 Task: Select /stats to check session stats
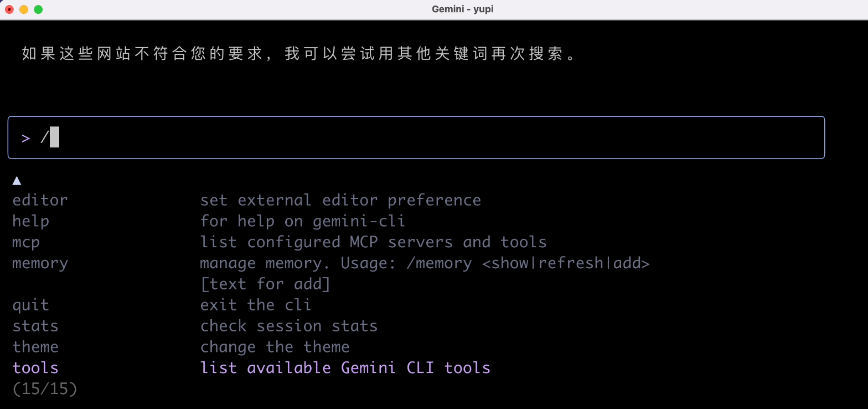pyautogui.click(x=35, y=325)
